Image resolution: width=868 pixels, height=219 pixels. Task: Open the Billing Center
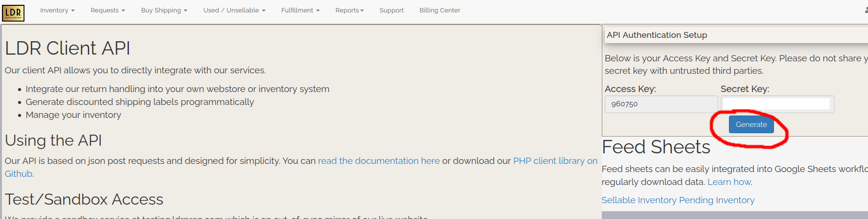click(440, 10)
